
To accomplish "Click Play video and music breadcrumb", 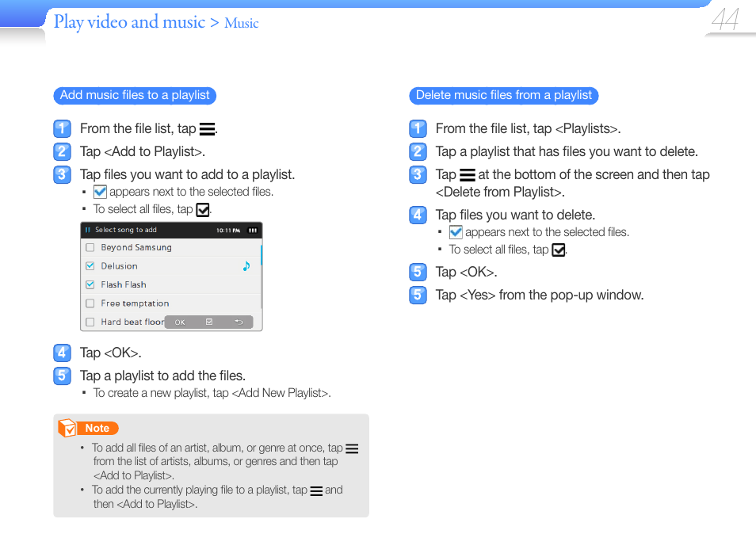I will (129, 22).
